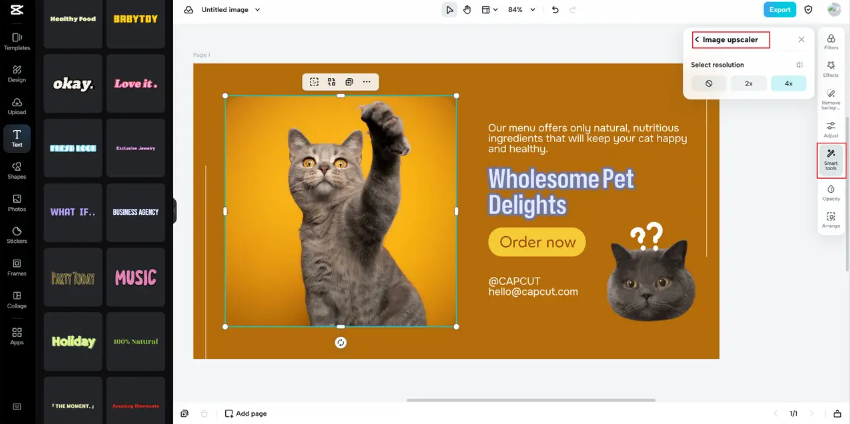Image resolution: width=850 pixels, height=424 pixels.
Task: Choose the 100% Natural text preset
Action: (x=136, y=342)
